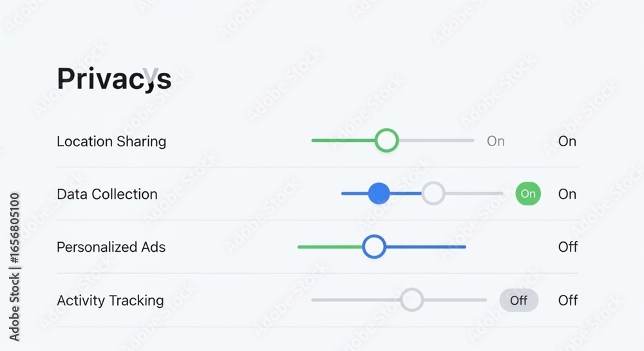
Task: Click the Privacy heading
Action: pos(114,79)
